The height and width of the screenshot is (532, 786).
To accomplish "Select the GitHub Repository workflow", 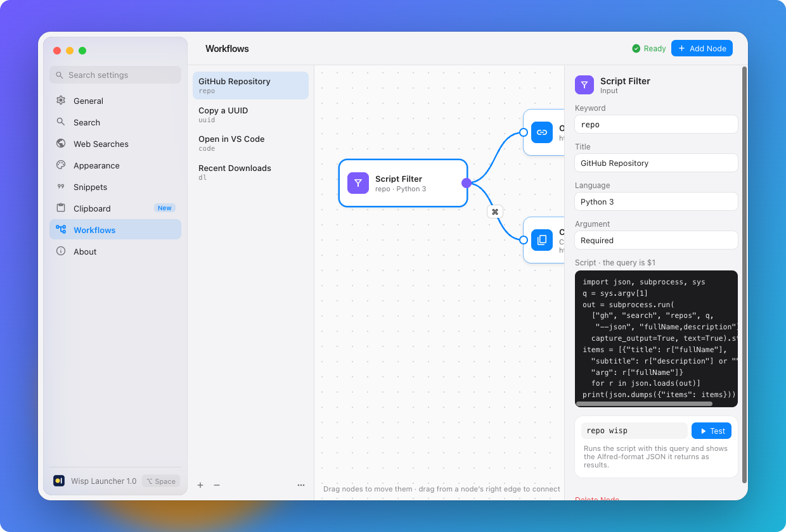I will pos(250,85).
